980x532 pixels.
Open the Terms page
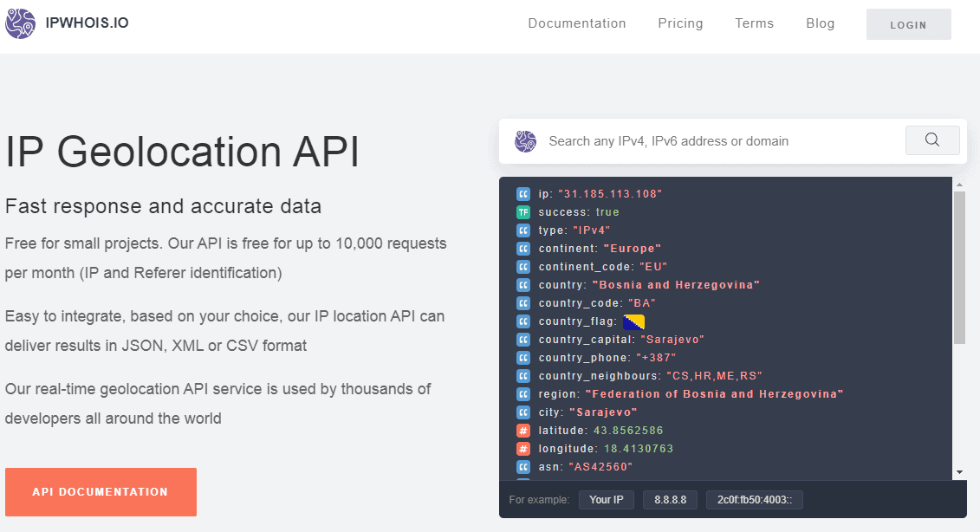click(x=754, y=23)
